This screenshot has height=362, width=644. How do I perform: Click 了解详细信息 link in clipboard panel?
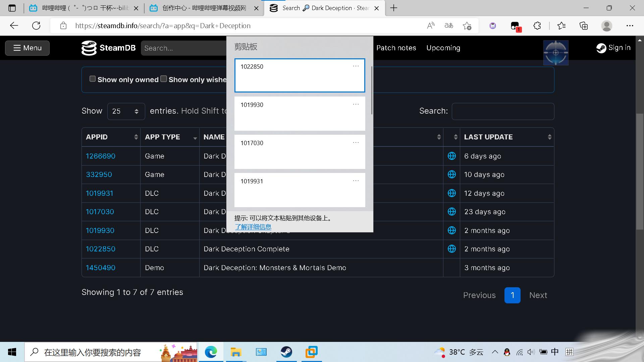click(253, 227)
